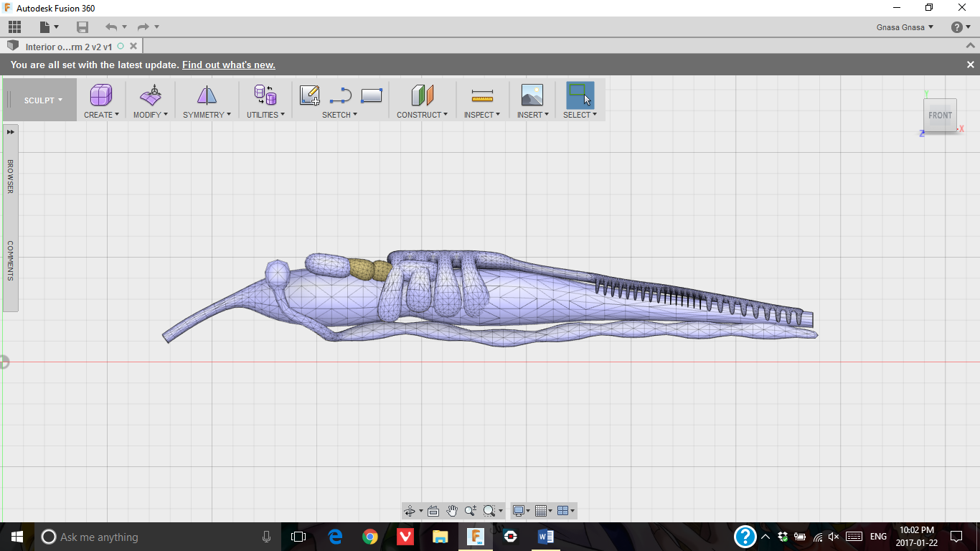
Task: Open the Find out what's new link
Action: (x=229, y=65)
